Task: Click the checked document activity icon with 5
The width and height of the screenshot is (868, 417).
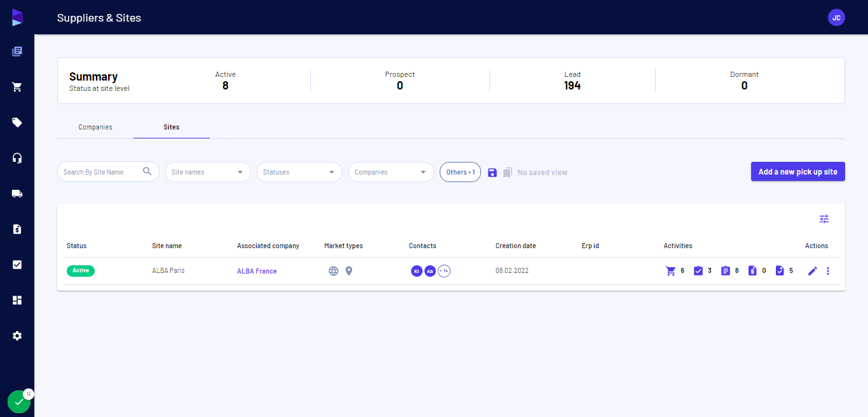Action: 780,271
